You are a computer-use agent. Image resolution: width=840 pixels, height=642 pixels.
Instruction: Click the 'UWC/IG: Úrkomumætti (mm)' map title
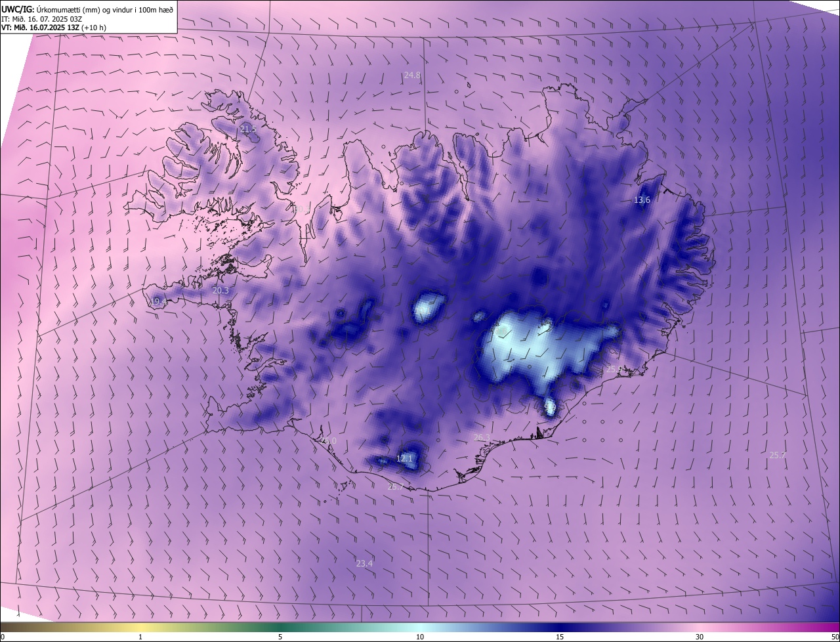point(87,9)
